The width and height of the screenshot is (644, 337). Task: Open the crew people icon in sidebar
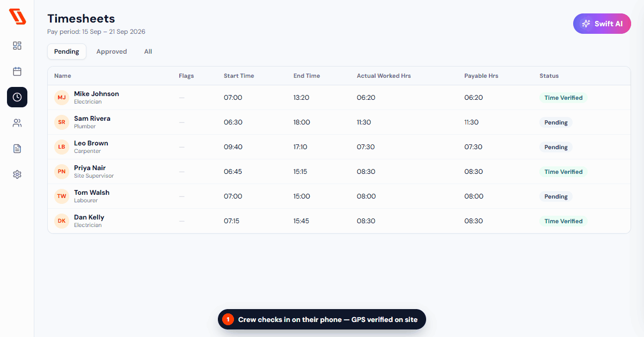(x=17, y=123)
